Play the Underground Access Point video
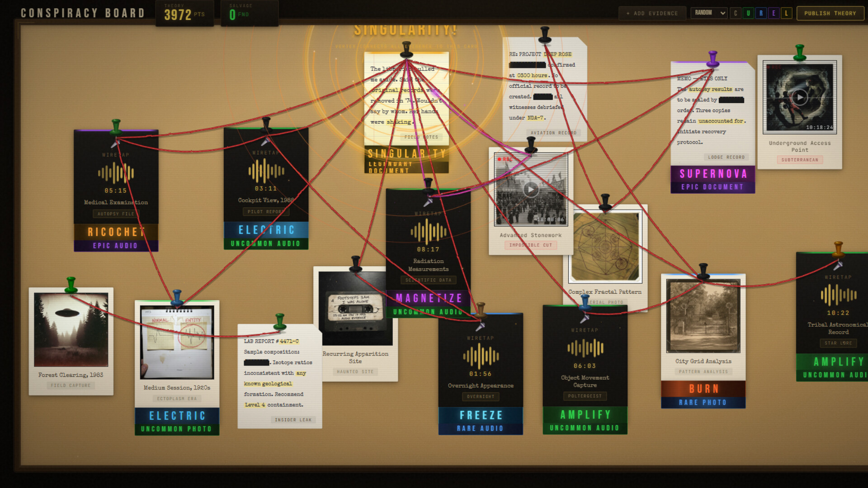This screenshot has height=488, width=868. 799,96
